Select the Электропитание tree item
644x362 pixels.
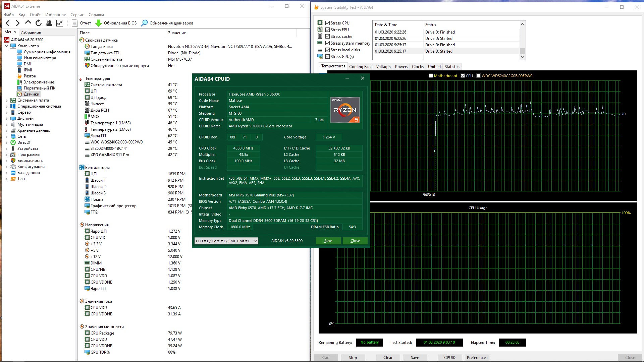[39, 82]
